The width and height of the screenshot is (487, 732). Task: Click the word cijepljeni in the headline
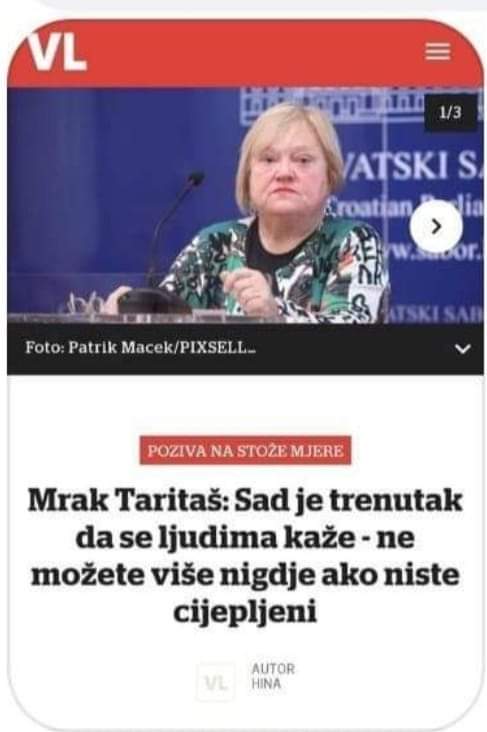pos(245,612)
